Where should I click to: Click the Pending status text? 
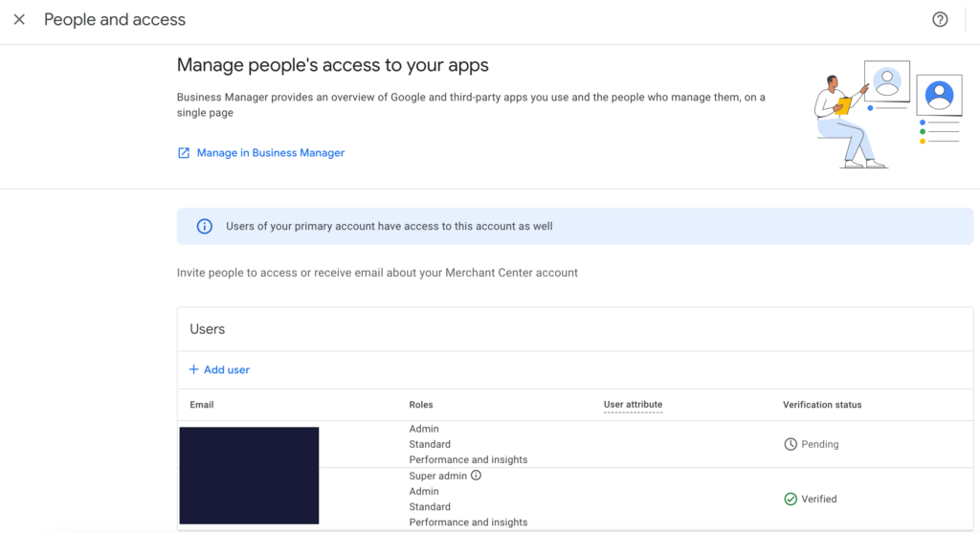click(820, 444)
